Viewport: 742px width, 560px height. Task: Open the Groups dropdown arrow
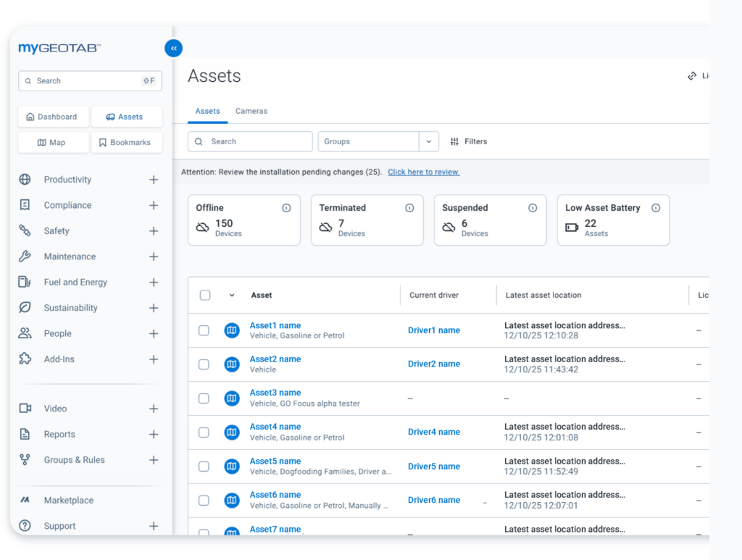[429, 142]
